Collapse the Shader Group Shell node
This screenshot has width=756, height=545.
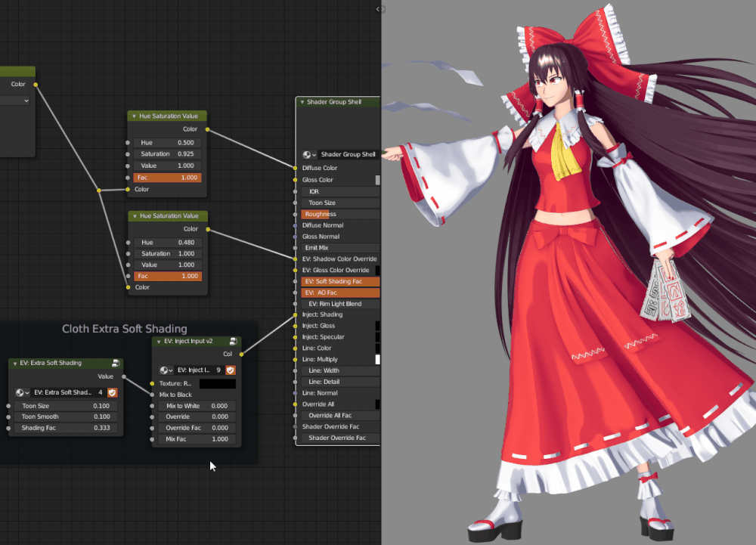point(302,102)
